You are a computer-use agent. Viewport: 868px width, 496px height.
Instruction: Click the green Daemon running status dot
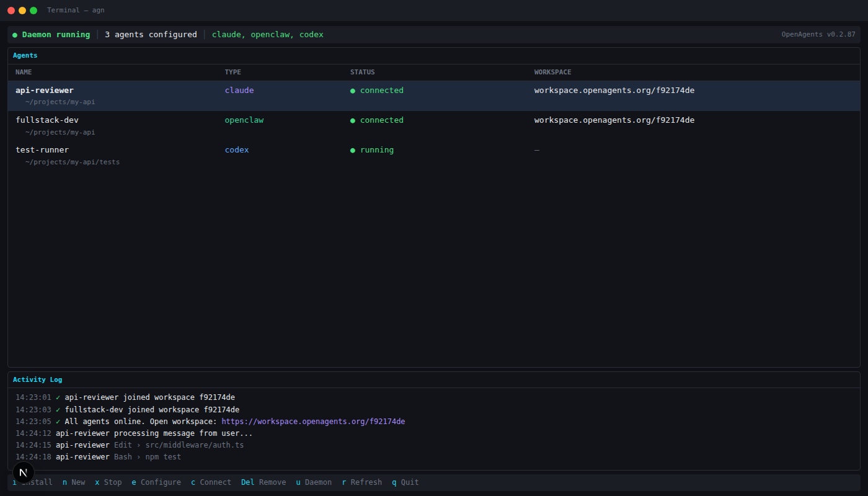point(15,35)
